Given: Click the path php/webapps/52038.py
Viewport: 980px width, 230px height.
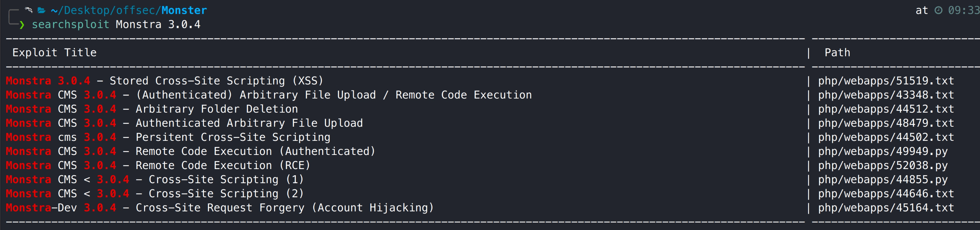Looking at the screenshot, I should coord(883,166).
